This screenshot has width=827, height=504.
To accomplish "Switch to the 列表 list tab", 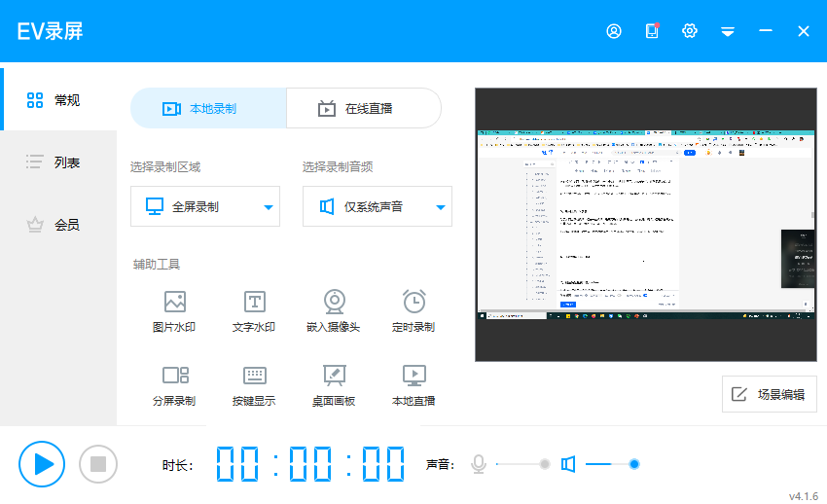I will pyautogui.click(x=58, y=162).
